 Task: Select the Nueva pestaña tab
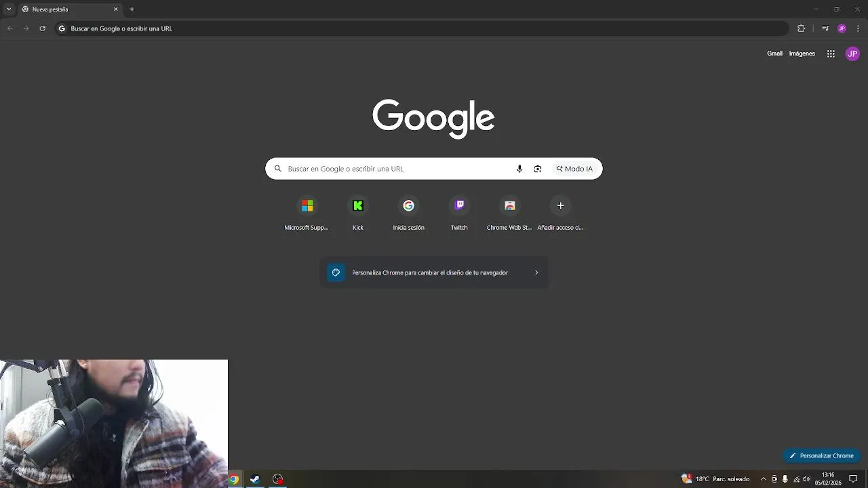point(70,9)
